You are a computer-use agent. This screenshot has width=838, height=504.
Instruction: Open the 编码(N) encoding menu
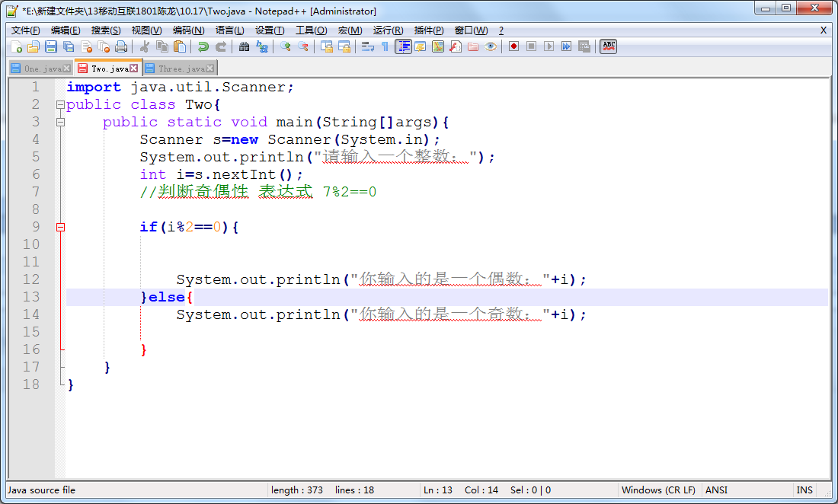coord(188,30)
